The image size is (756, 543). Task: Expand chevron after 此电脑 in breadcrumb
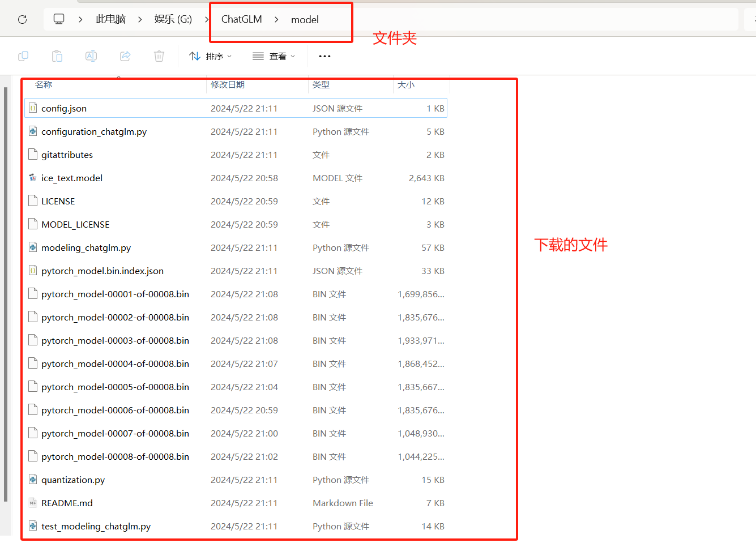[140, 19]
